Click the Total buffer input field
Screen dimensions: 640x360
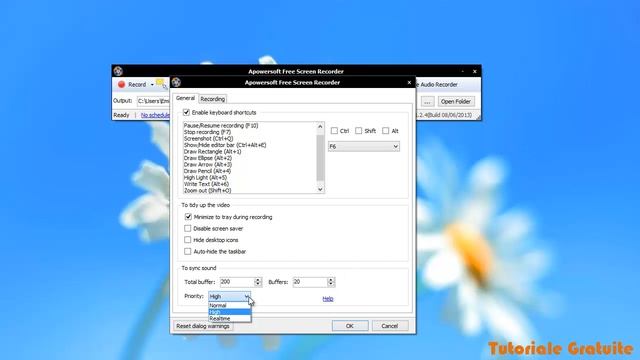click(x=237, y=282)
